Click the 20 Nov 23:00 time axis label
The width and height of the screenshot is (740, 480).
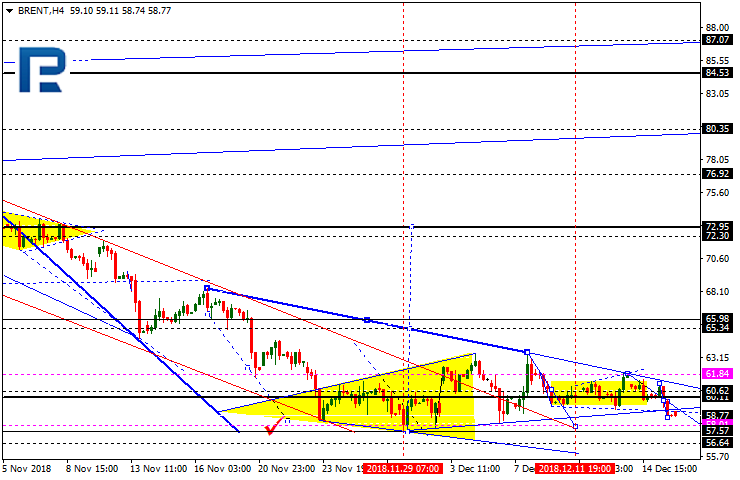[286, 469]
